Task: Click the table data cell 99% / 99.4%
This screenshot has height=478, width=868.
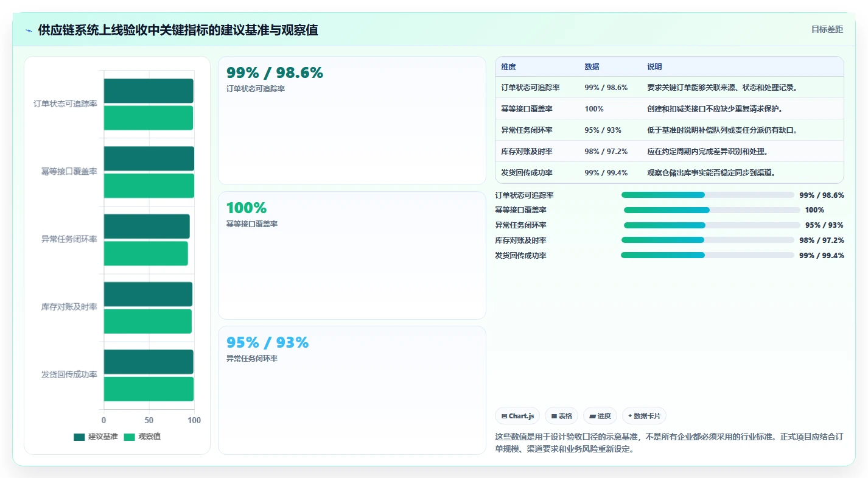Action: pyautogui.click(x=606, y=173)
